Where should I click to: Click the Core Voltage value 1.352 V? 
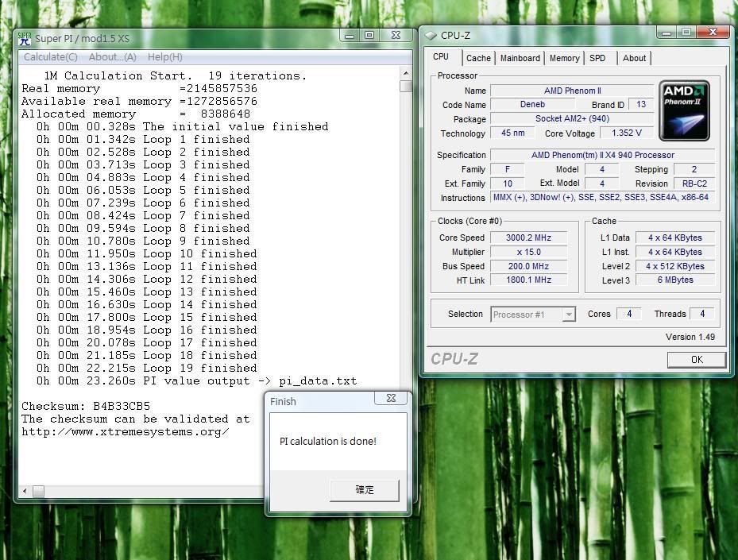click(627, 133)
